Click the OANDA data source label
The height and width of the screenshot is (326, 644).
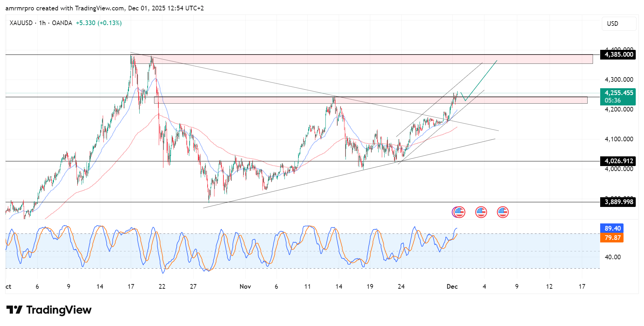(x=62, y=23)
